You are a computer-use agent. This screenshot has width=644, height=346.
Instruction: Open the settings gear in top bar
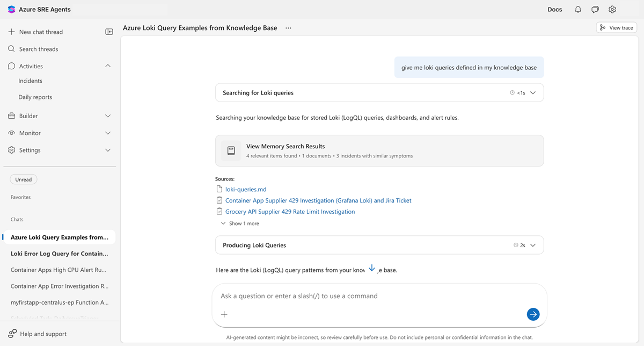tap(612, 10)
